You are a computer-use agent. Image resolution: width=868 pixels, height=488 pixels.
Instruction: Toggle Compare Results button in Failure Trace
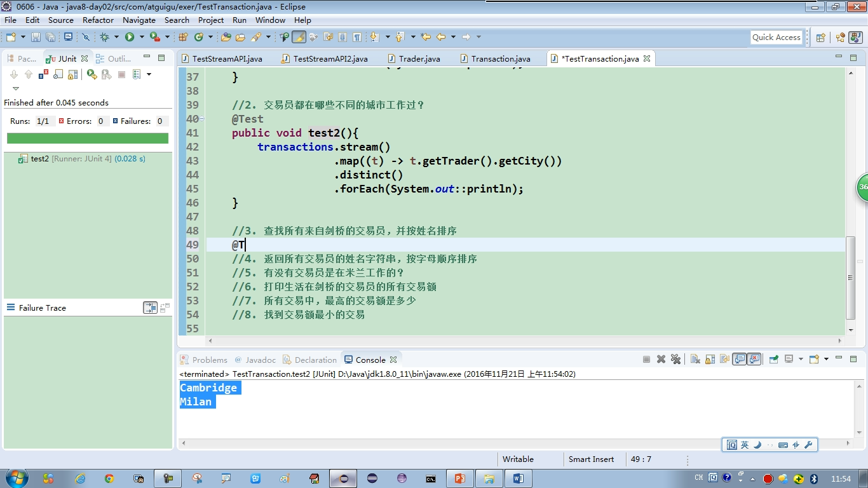pos(150,308)
